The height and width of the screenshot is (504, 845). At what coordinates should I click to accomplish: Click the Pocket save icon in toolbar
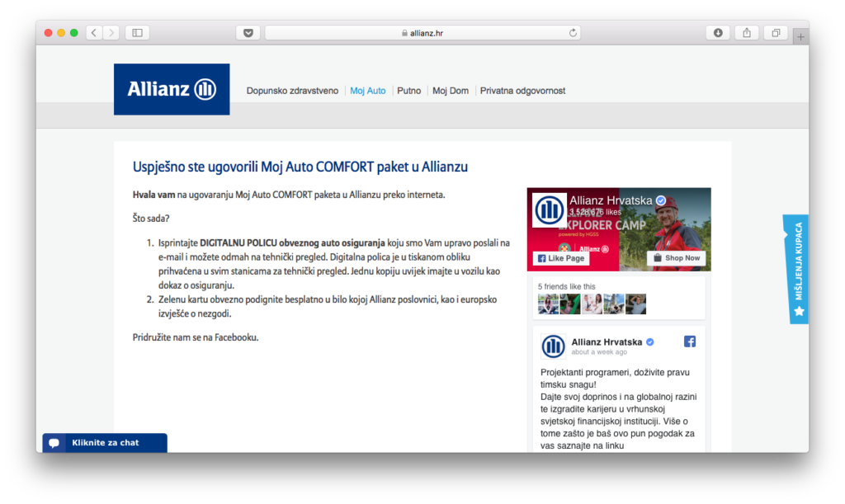point(248,33)
